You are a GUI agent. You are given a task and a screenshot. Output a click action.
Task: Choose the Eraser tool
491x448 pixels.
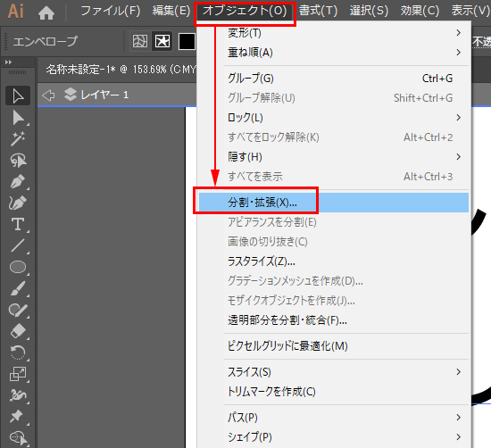pyautogui.click(x=18, y=331)
